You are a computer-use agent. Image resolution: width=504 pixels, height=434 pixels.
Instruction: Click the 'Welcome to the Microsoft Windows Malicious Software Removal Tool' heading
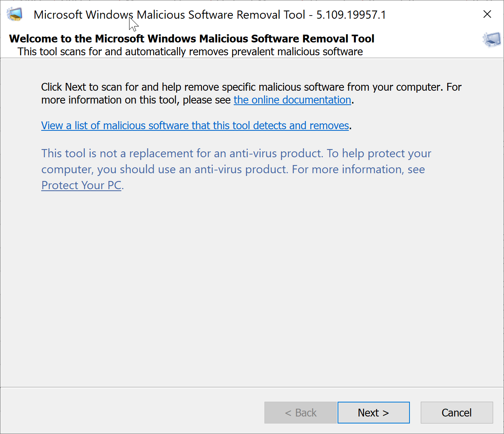coord(192,39)
